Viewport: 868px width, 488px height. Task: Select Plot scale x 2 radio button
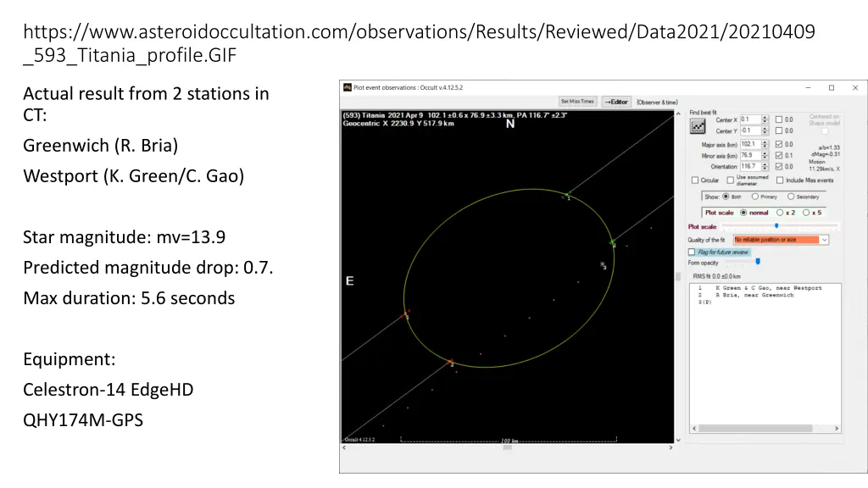[x=780, y=213]
